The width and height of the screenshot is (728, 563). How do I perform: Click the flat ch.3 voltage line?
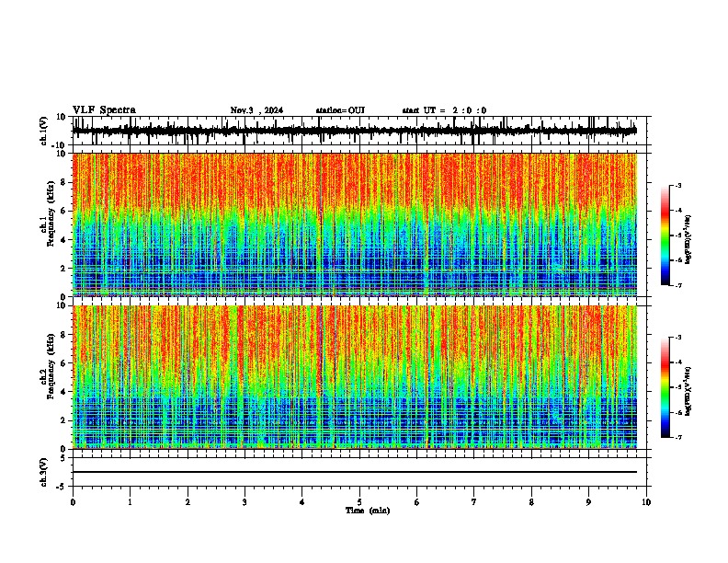pyautogui.click(x=355, y=472)
